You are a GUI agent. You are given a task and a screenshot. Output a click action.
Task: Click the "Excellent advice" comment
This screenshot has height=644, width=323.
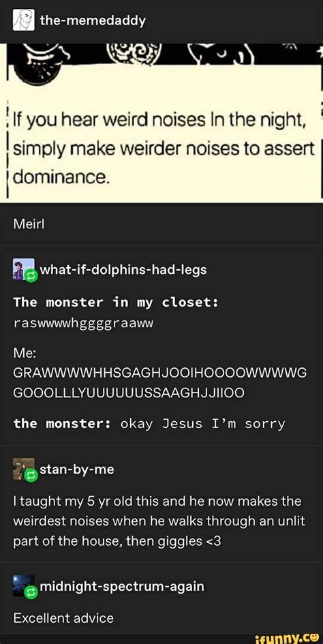coord(63,617)
